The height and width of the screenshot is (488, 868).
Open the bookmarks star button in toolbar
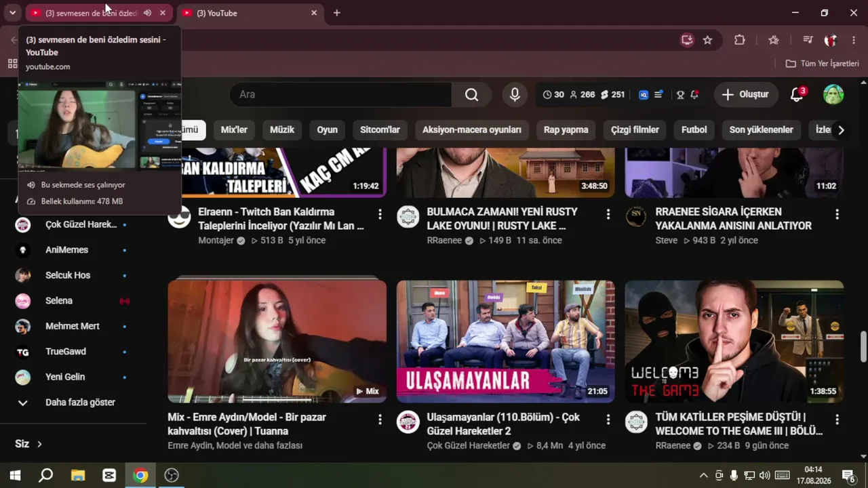[774, 40]
